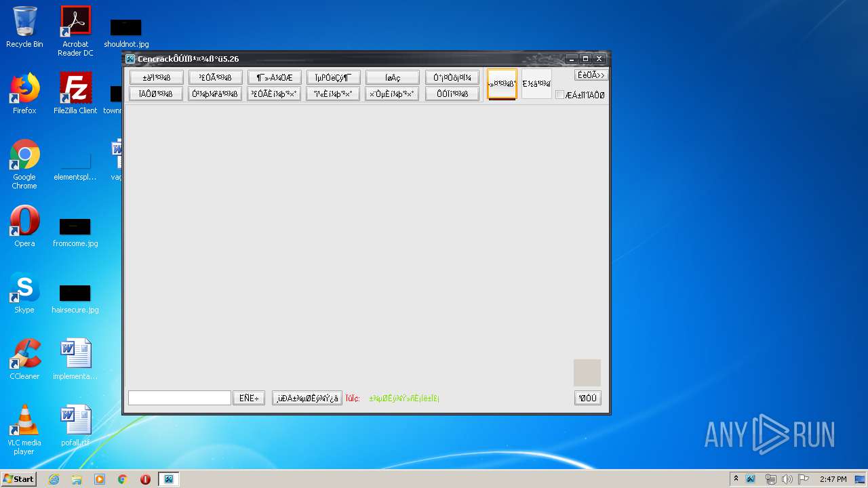The width and height of the screenshot is (868, 488).
Task: Switch to the Cencrack taskbar button
Action: pyautogui.click(x=168, y=479)
